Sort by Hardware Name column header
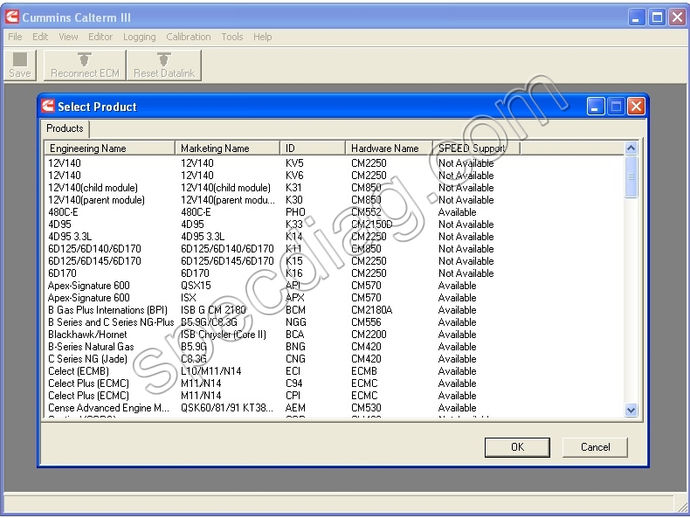 click(x=389, y=148)
